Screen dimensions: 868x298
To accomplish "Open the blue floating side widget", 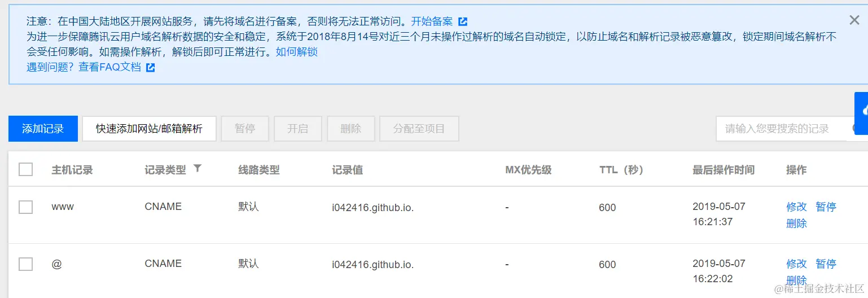I will pyautogui.click(x=861, y=113).
